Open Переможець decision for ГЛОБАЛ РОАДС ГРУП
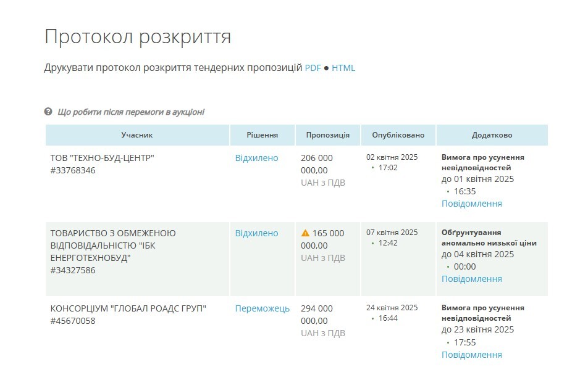Viewport: 588px width, 388px height. click(262, 308)
